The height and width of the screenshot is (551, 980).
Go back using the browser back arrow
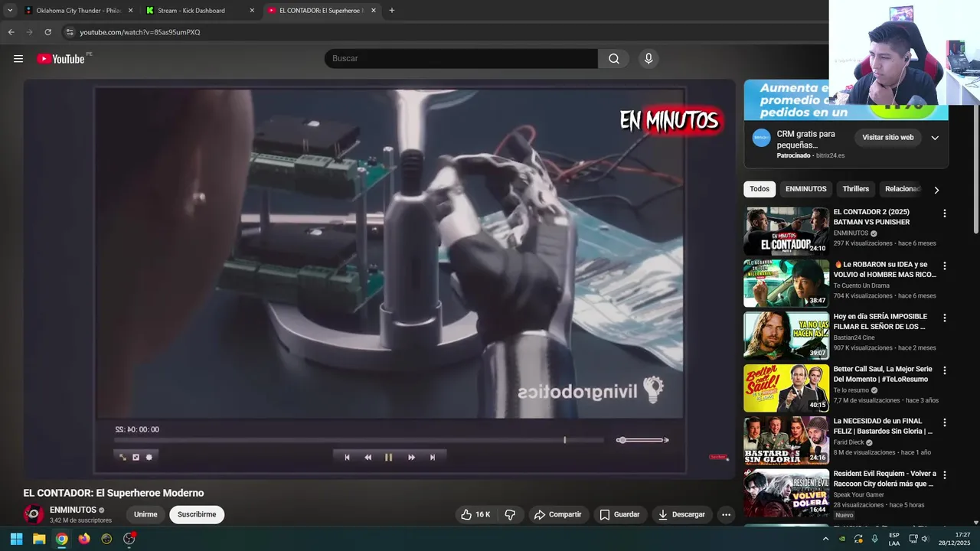11,32
